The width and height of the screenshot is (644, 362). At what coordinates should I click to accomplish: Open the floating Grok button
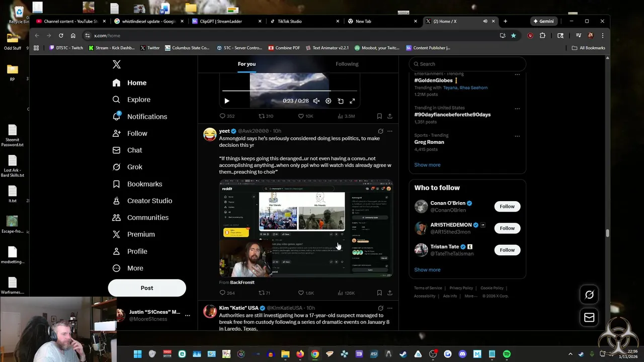tap(589, 295)
